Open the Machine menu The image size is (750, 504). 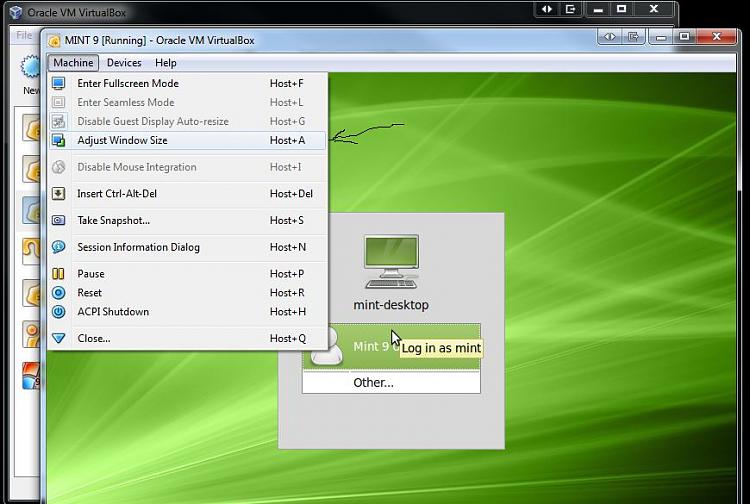tap(73, 63)
